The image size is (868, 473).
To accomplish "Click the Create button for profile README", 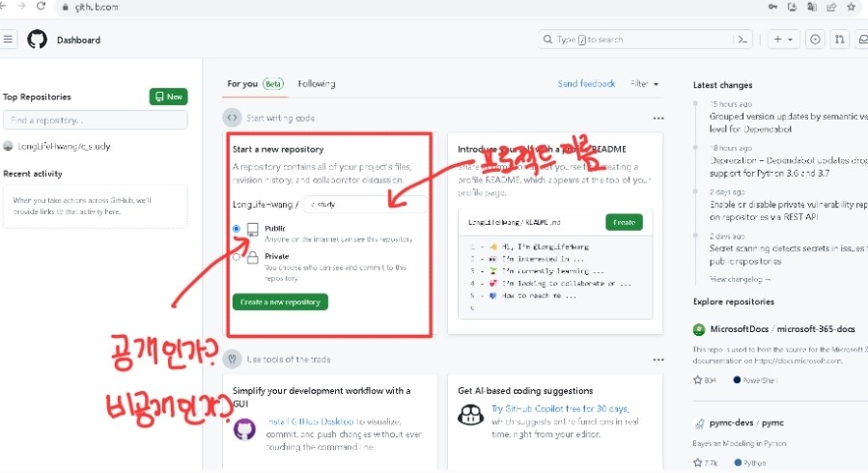I will point(624,222).
